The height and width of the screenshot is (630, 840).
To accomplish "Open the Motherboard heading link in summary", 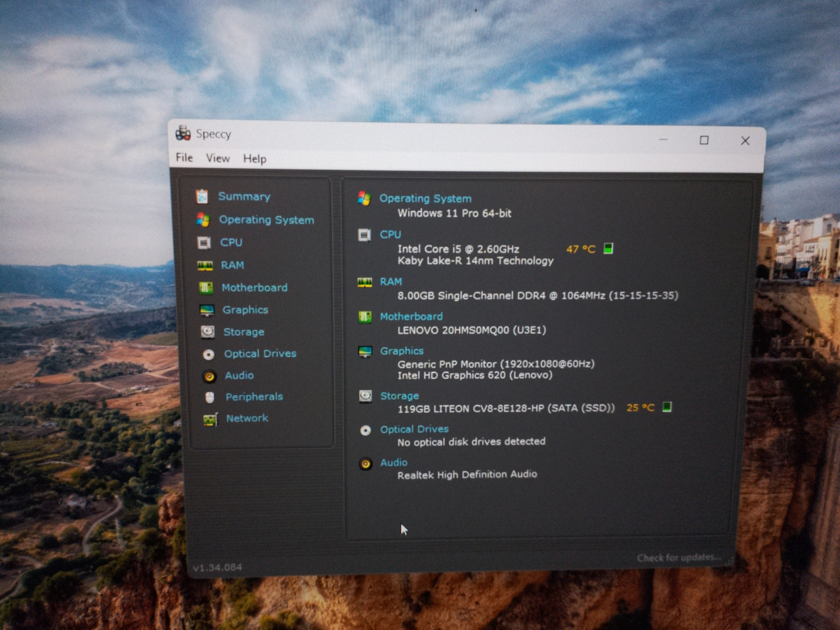I will [x=411, y=316].
